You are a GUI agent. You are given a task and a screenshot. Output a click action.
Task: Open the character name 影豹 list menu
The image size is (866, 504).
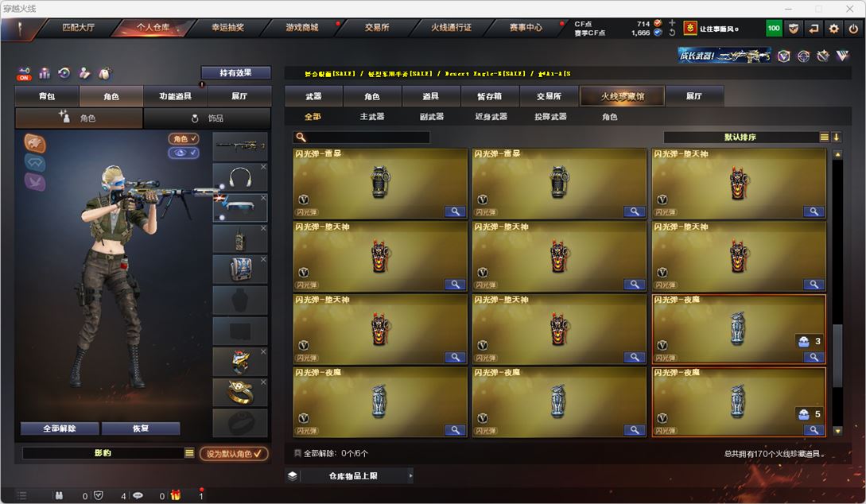(x=189, y=453)
